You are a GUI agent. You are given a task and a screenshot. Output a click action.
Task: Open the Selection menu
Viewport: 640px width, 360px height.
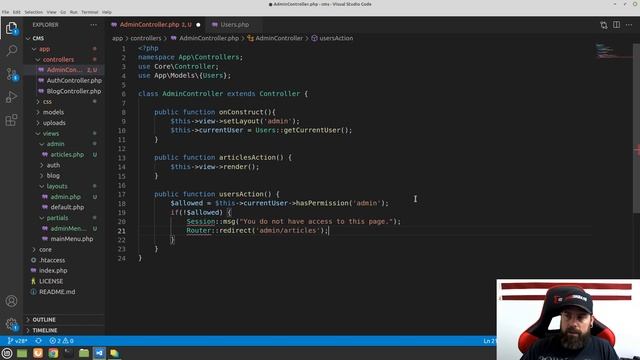33,12
